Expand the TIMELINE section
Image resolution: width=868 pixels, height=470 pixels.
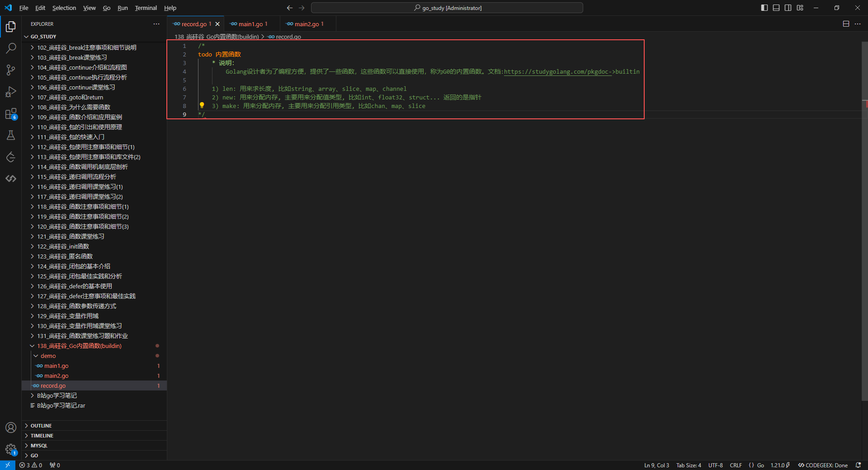coord(94,436)
